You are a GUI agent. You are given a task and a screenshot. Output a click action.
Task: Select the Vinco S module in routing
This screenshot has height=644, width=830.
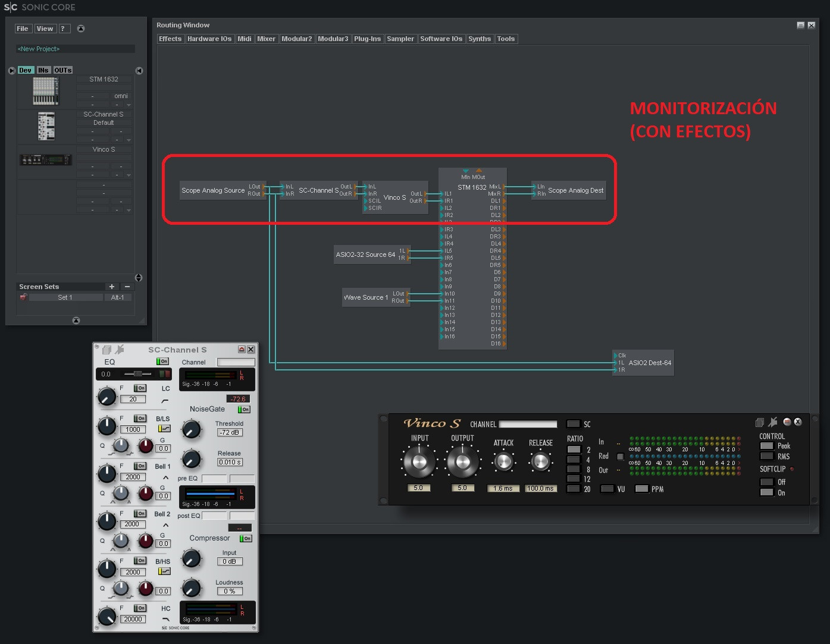point(396,197)
